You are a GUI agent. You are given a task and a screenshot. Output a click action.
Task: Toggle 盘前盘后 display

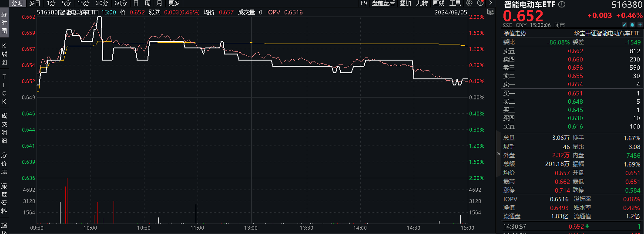coord(383,3)
